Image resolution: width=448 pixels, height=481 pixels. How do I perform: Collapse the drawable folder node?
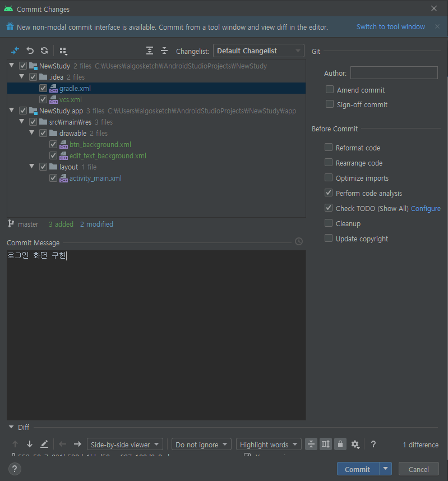[x=32, y=132]
